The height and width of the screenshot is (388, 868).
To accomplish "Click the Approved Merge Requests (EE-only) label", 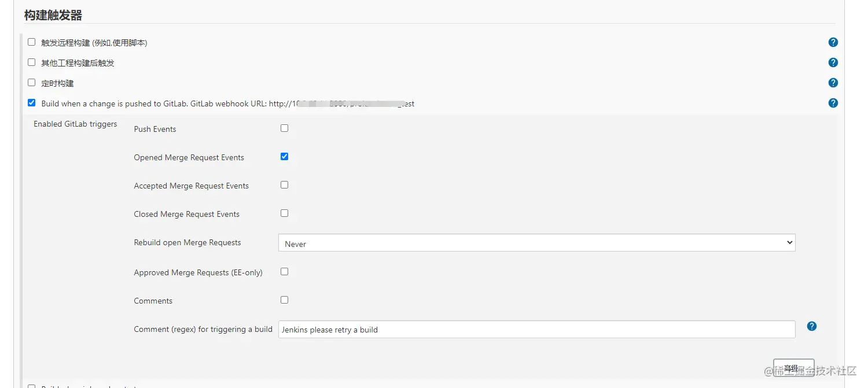I will click(198, 272).
